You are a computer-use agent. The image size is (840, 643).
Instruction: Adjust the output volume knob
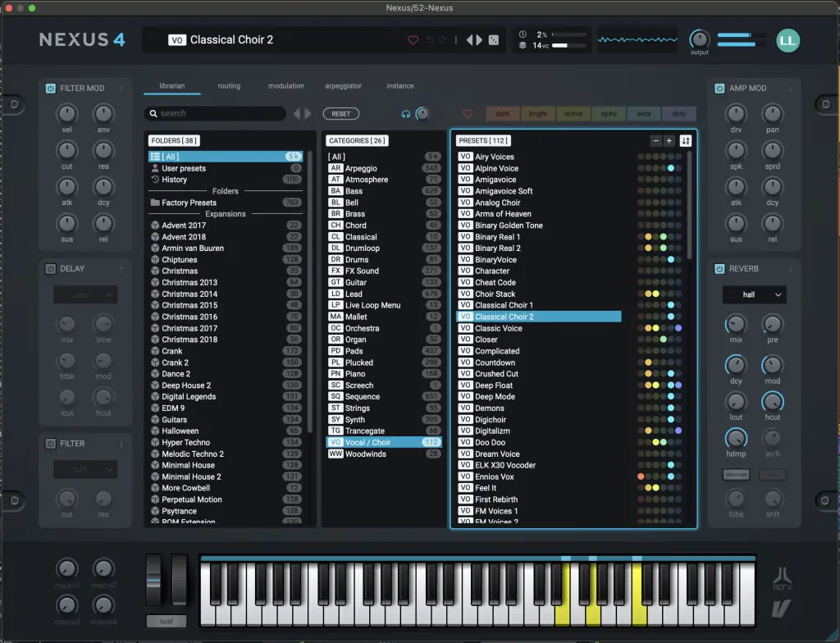coord(699,39)
